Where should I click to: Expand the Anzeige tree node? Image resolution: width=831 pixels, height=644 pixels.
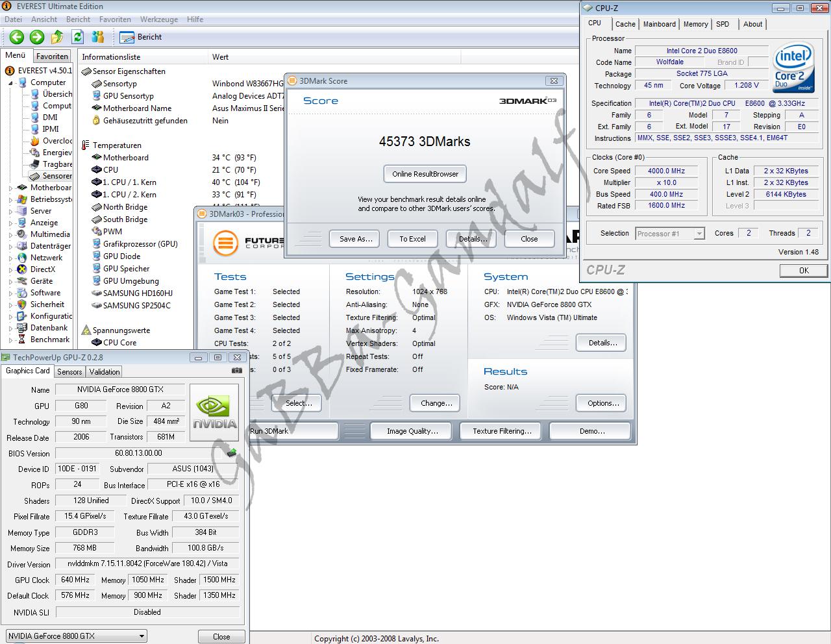click(11, 223)
